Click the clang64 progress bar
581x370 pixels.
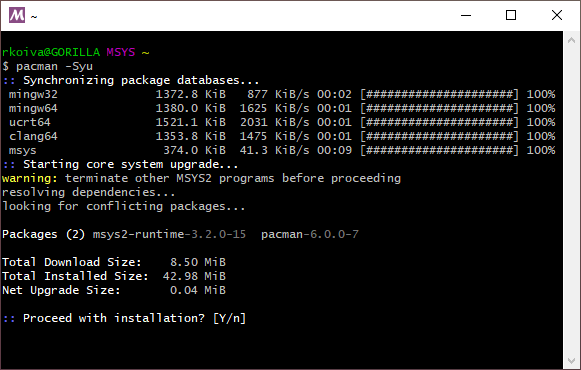439,136
